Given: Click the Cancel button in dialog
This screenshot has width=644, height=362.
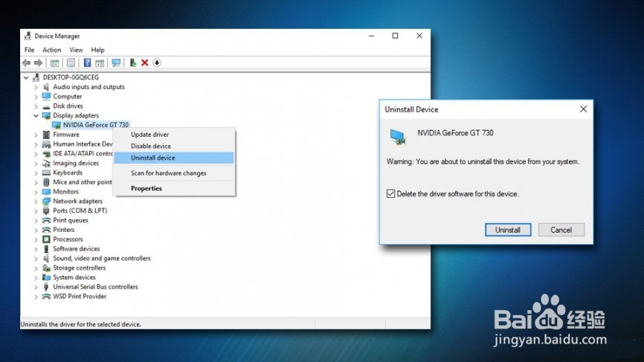Looking at the screenshot, I should [561, 230].
